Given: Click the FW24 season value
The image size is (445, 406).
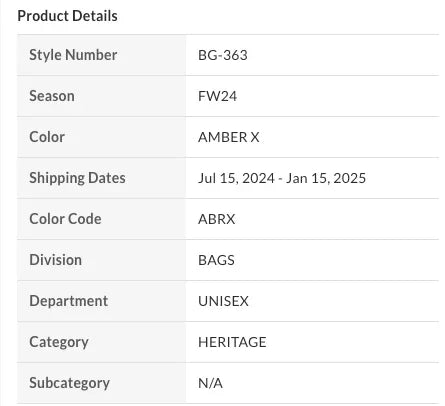Looking at the screenshot, I should coord(217,96).
